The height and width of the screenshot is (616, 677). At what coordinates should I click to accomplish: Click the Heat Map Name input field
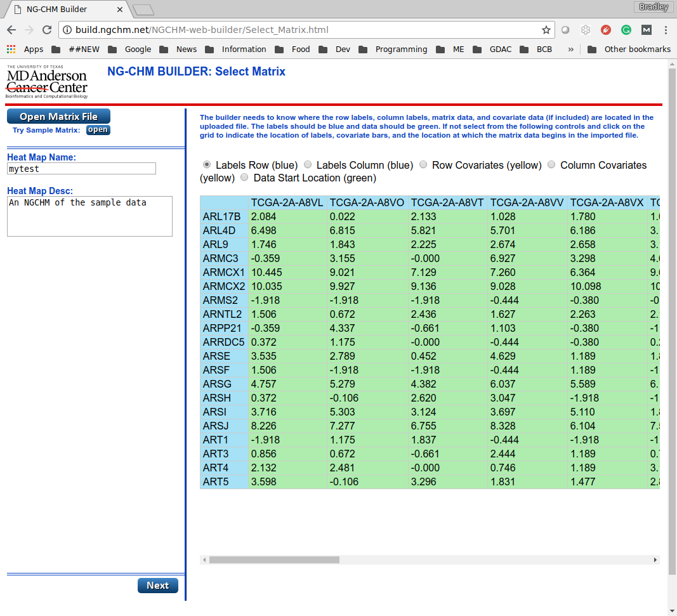82,169
